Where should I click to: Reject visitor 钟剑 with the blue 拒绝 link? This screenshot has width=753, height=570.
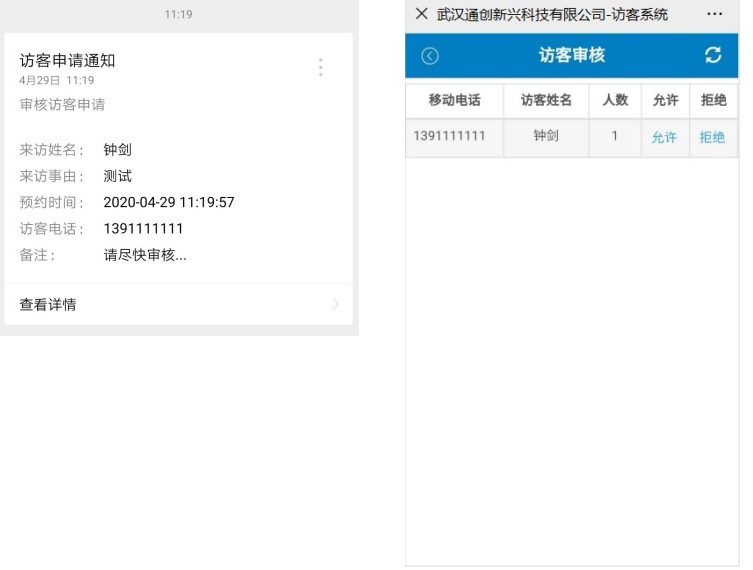pyautogui.click(x=712, y=138)
